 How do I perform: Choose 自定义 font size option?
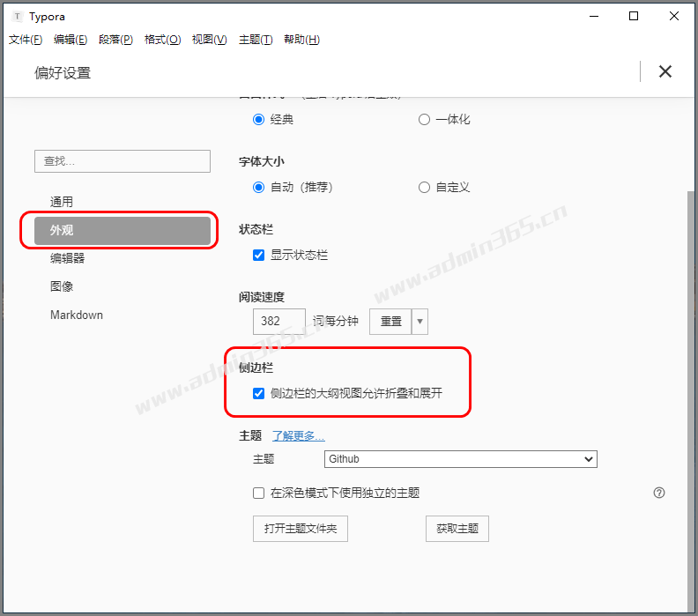(x=424, y=188)
